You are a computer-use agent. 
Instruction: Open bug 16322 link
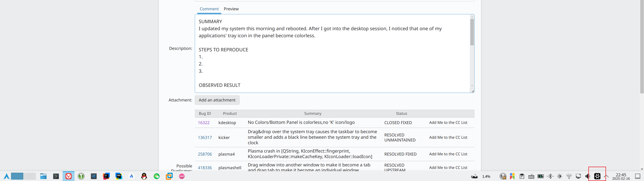click(x=204, y=123)
